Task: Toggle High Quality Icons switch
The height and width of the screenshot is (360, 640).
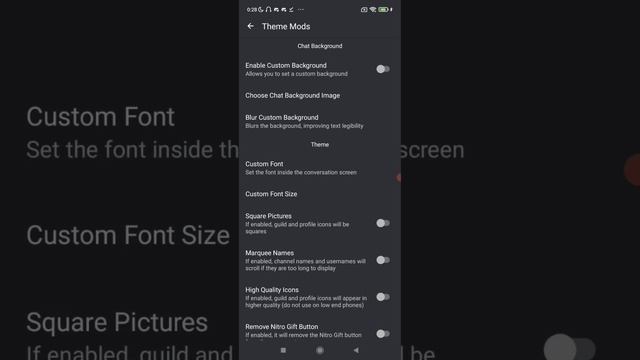Action: pos(383,297)
